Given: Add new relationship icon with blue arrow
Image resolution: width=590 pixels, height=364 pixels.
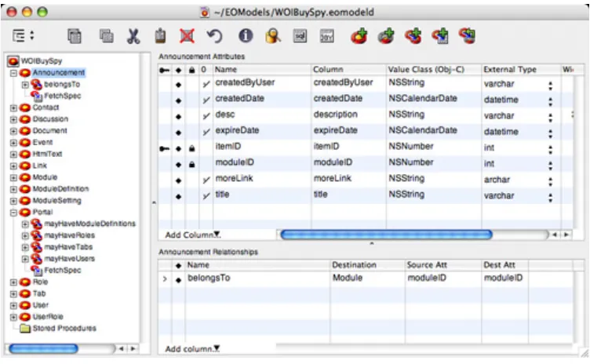Looking at the screenshot, I should point(413,36).
